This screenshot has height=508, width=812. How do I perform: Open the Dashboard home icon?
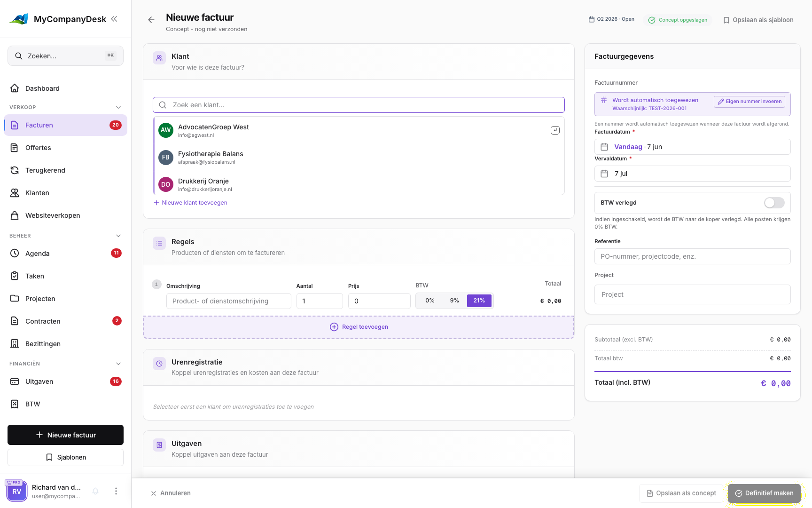15,88
